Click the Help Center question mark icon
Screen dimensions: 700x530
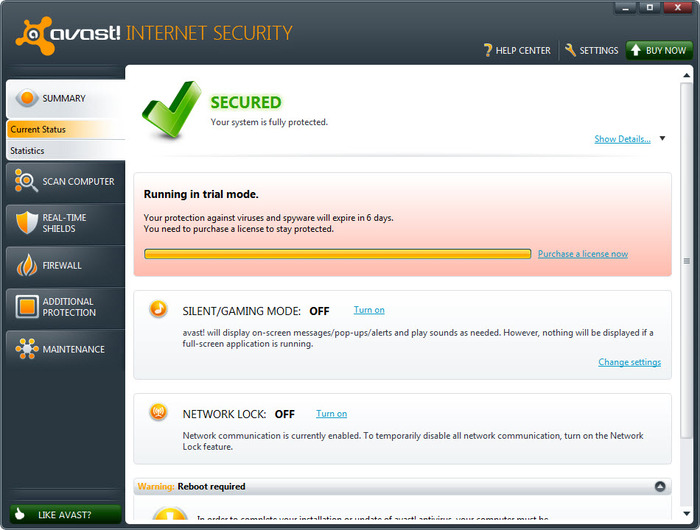pyautogui.click(x=488, y=50)
